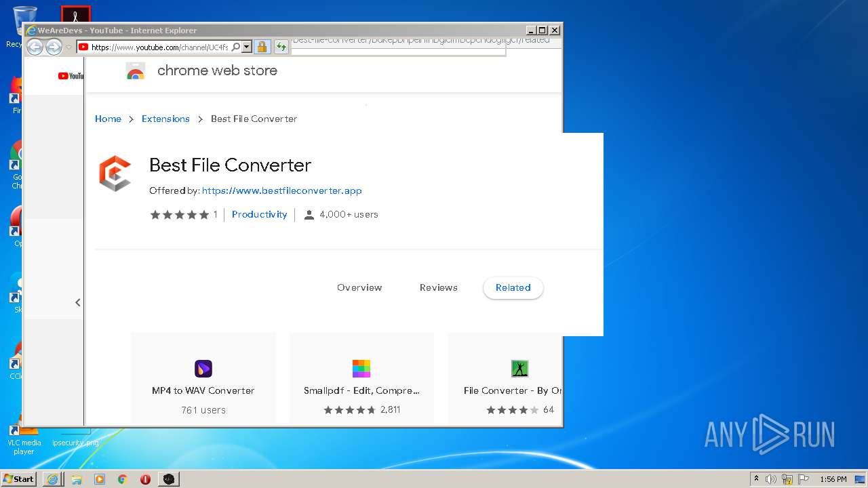The height and width of the screenshot is (488, 868).
Task: Click the address bar search magnifier icon
Action: point(235,47)
